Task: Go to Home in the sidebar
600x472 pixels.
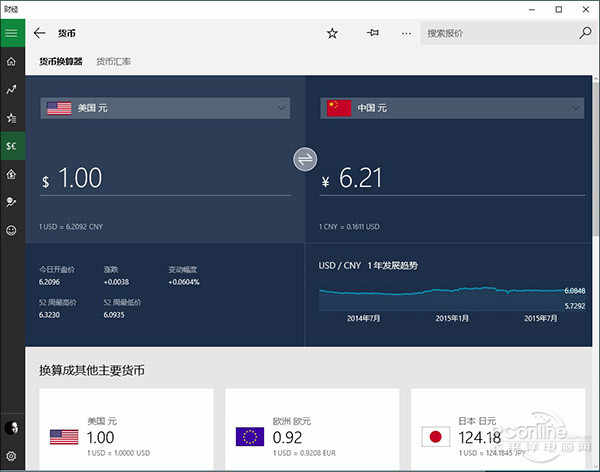Action: click(12, 61)
